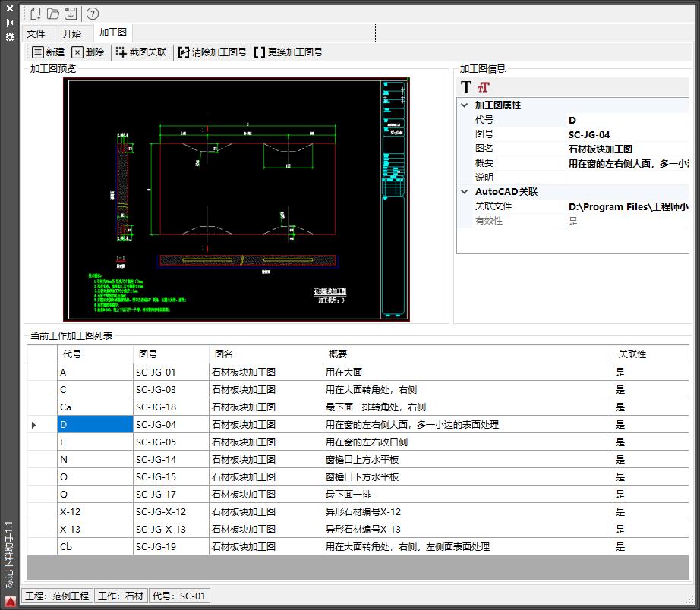Click the 截图关联 toolbar button
The image size is (700, 610).
141,52
